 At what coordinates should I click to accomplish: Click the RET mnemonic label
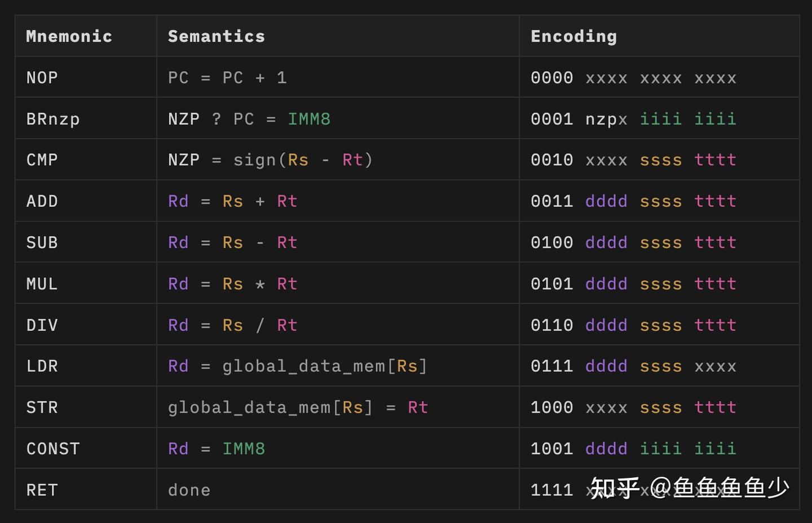41,489
